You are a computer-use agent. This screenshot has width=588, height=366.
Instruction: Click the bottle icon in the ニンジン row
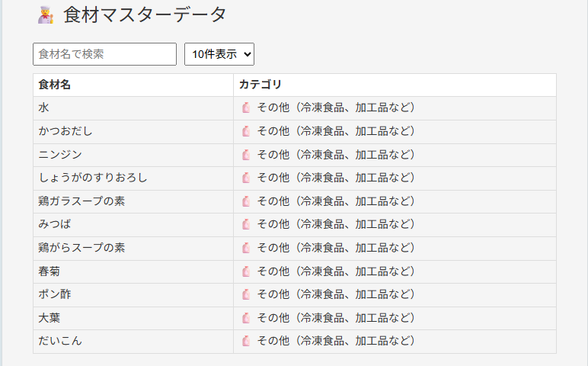(246, 155)
